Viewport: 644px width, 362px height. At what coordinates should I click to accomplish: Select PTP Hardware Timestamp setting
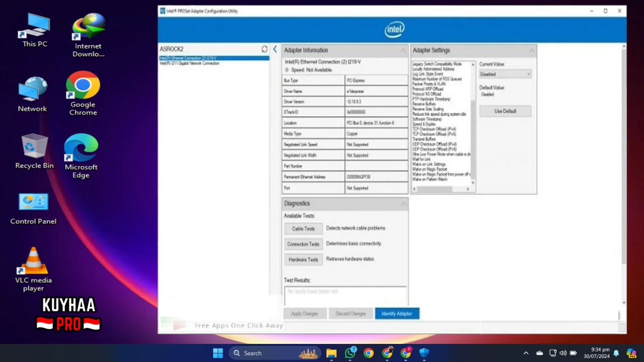click(432, 99)
